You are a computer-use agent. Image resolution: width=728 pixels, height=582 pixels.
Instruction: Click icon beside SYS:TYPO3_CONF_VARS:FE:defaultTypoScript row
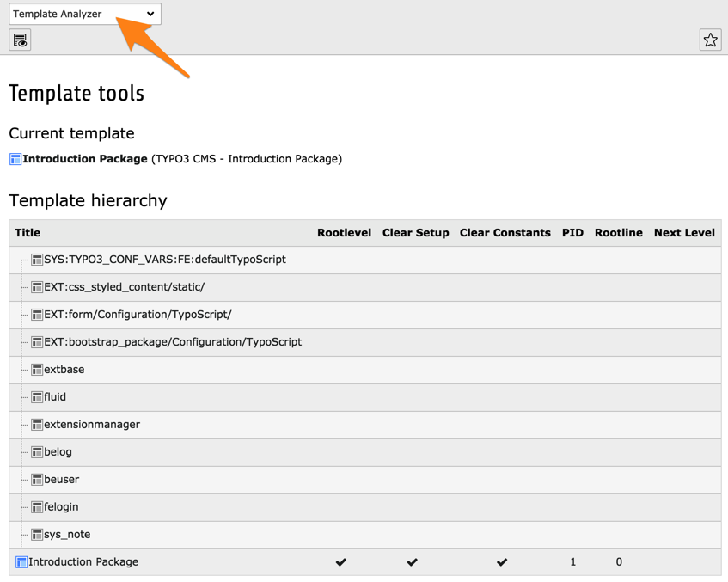[37, 260]
